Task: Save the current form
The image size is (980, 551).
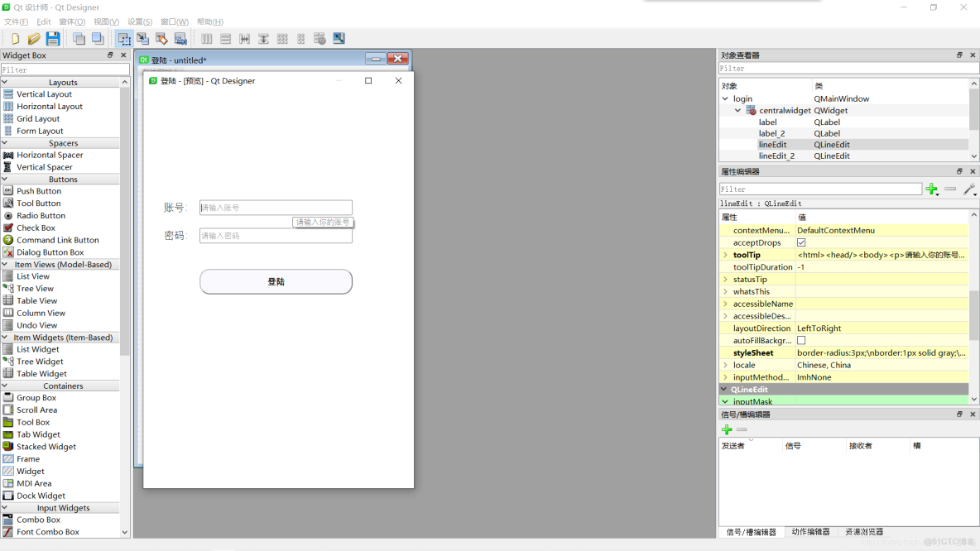Action: pos(51,38)
